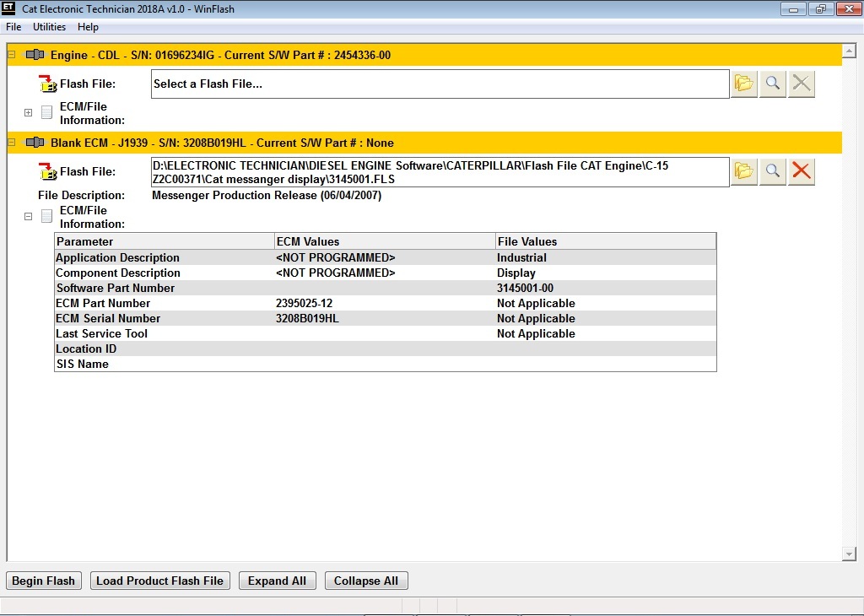Open the Help menu
Screen dimensions: 864x616
[88, 27]
